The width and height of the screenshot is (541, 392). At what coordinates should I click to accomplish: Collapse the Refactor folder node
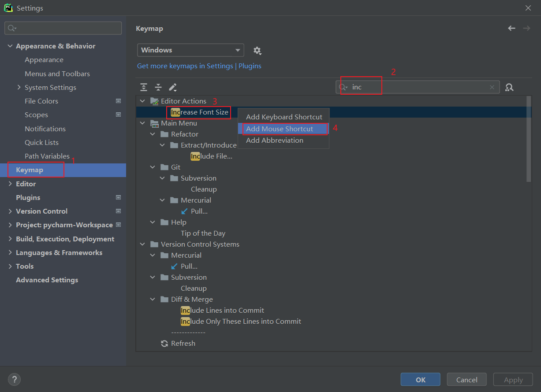(153, 134)
